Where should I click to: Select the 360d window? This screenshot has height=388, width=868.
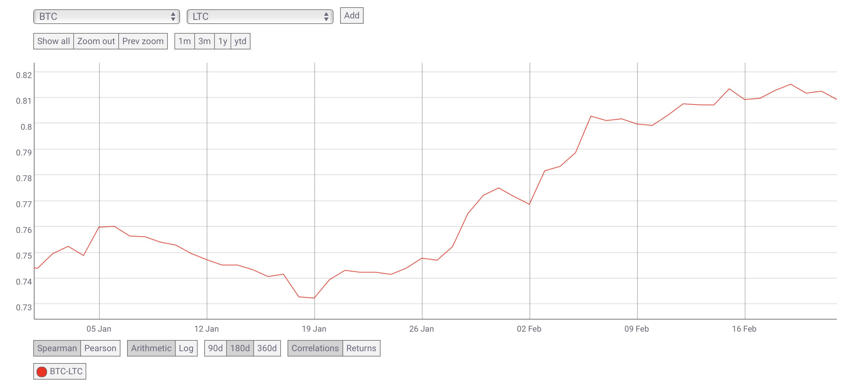click(267, 348)
